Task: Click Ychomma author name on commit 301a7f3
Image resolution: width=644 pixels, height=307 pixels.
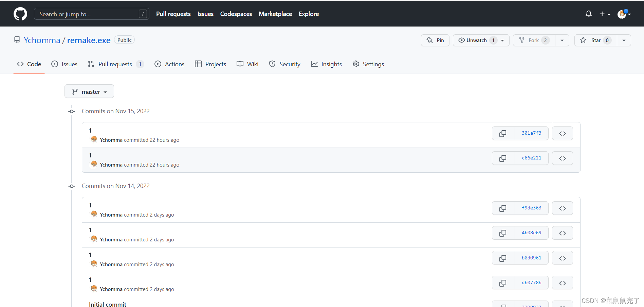Action: pyautogui.click(x=111, y=140)
